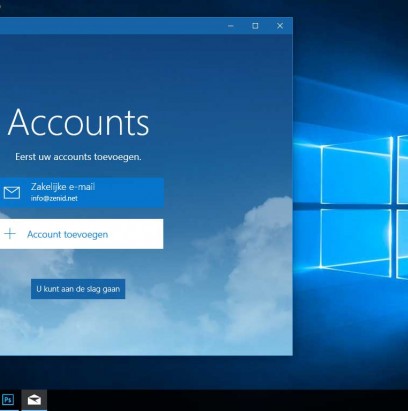This screenshot has width=408, height=411.
Task: Click the info@zenid.net address text
Action: pyautogui.click(x=54, y=198)
